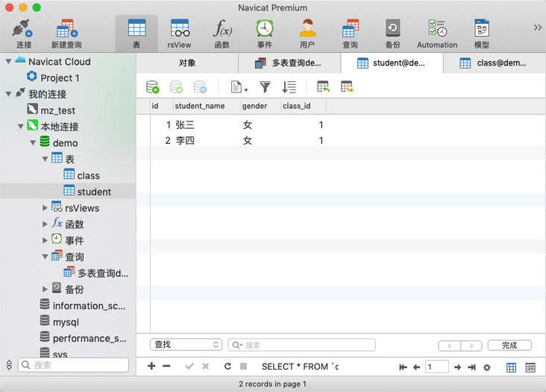Switch to grid view icon
Image resolution: width=546 pixels, height=392 pixels.
click(x=512, y=367)
